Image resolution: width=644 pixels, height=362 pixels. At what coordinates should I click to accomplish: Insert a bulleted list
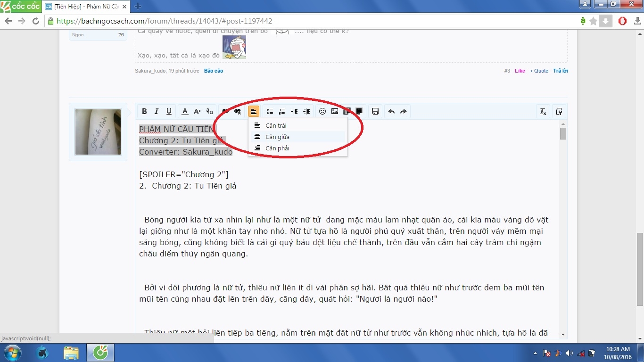point(270,112)
